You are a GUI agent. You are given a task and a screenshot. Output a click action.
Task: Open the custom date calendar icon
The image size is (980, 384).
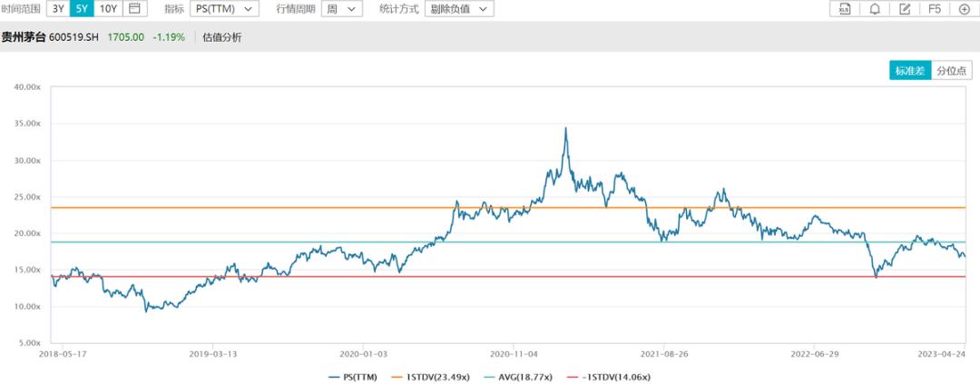[134, 9]
